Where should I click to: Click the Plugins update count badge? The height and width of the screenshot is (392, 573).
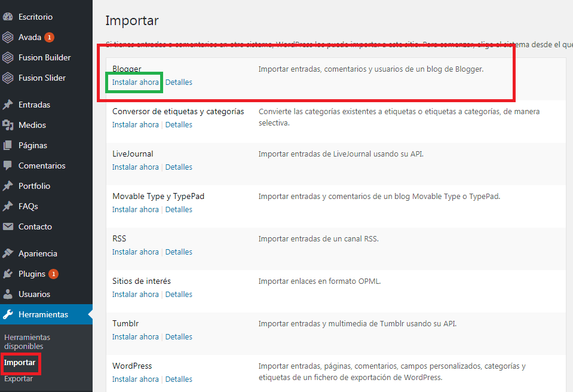tap(54, 274)
